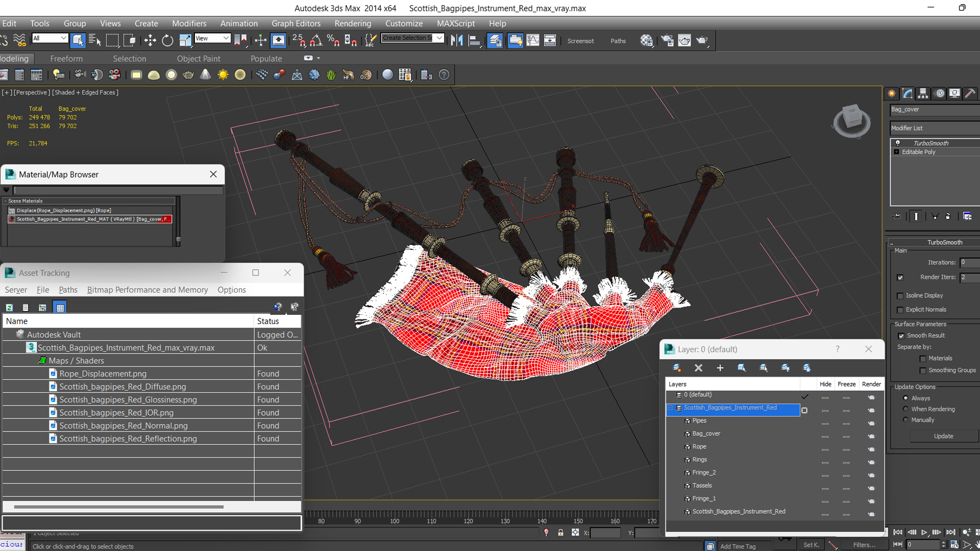The height and width of the screenshot is (551, 980).
Task: Click the TurboSmooth Update button
Action: 943,436
